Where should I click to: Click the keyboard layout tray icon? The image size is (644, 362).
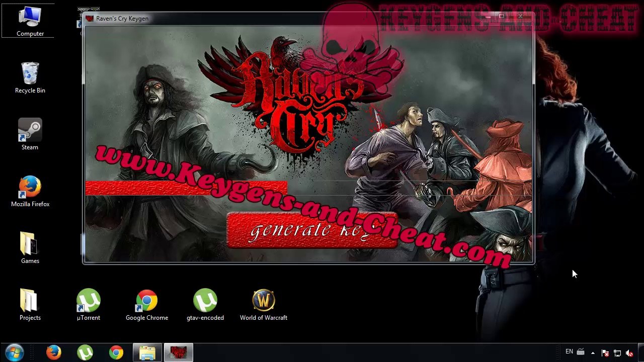[581, 352]
